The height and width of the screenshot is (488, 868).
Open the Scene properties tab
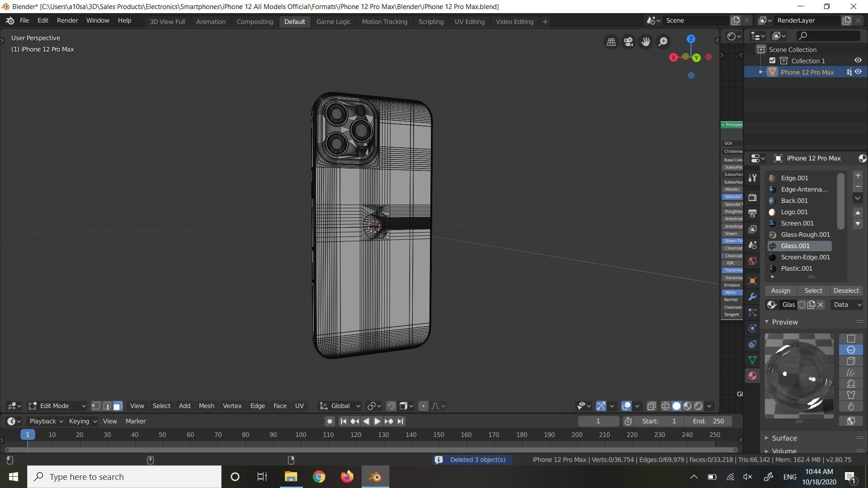tap(752, 245)
